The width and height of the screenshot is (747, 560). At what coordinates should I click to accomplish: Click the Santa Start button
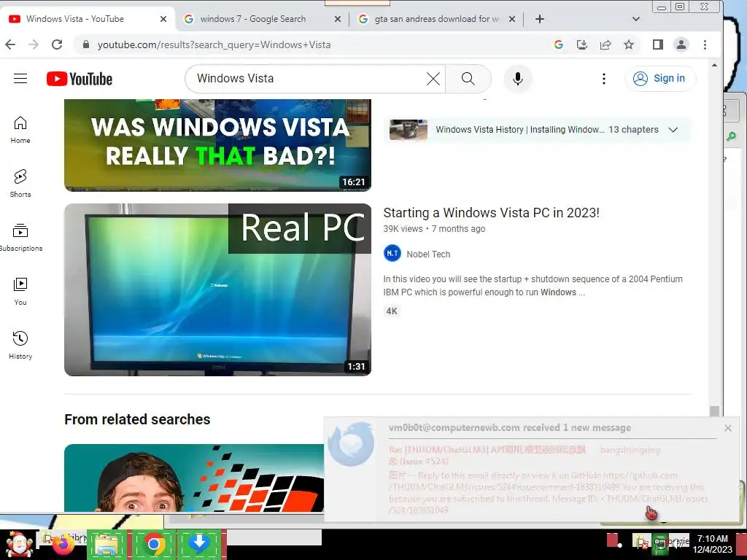tap(18, 544)
